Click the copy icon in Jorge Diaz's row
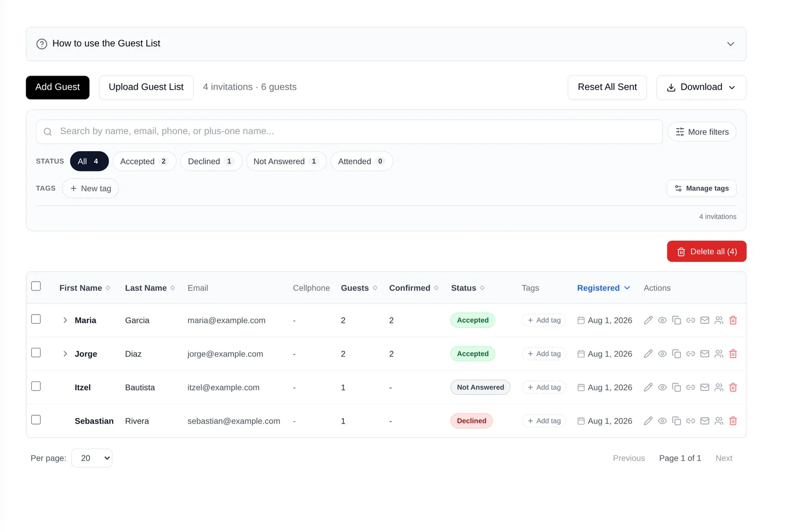The height and width of the screenshot is (532, 789). (677, 354)
